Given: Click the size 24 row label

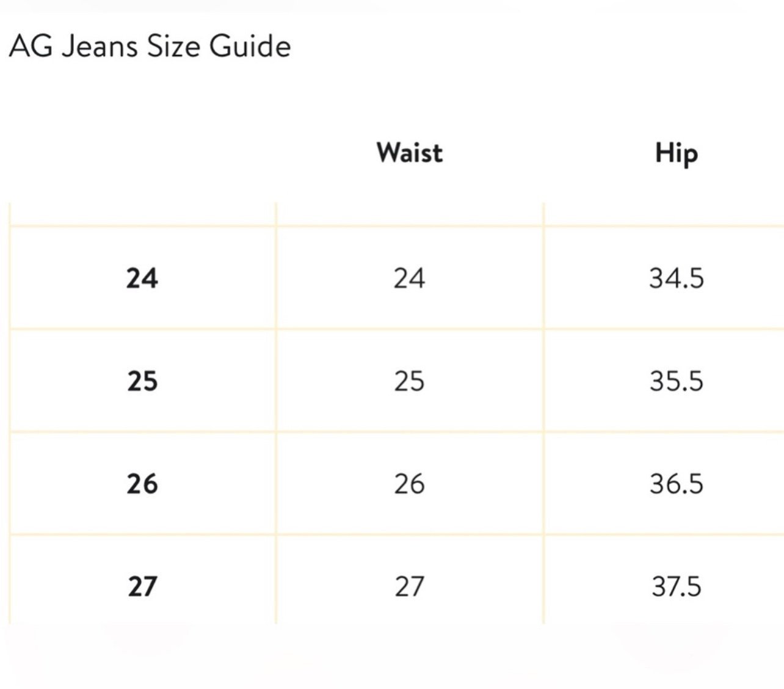Looking at the screenshot, I should [x=142, y=279].
